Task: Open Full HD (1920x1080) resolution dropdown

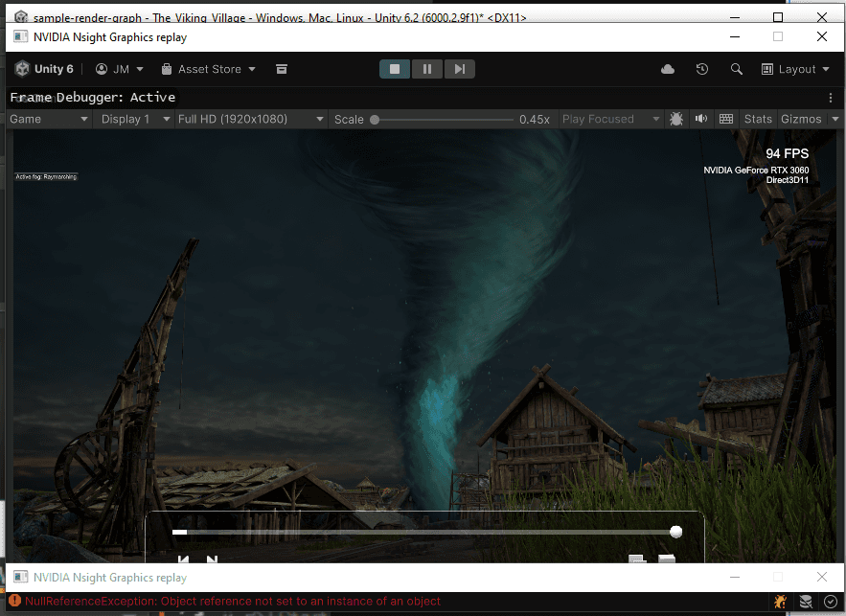Action: tap(251, 119)
